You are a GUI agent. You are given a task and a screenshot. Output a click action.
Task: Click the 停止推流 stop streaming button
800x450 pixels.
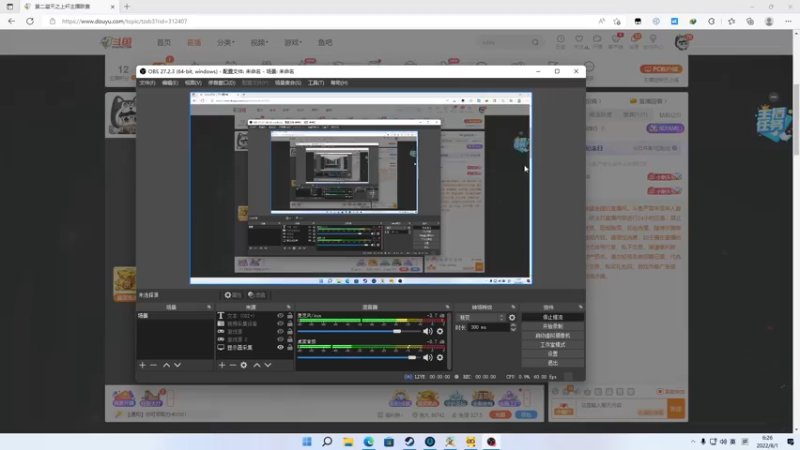click(x=553, y=317)
